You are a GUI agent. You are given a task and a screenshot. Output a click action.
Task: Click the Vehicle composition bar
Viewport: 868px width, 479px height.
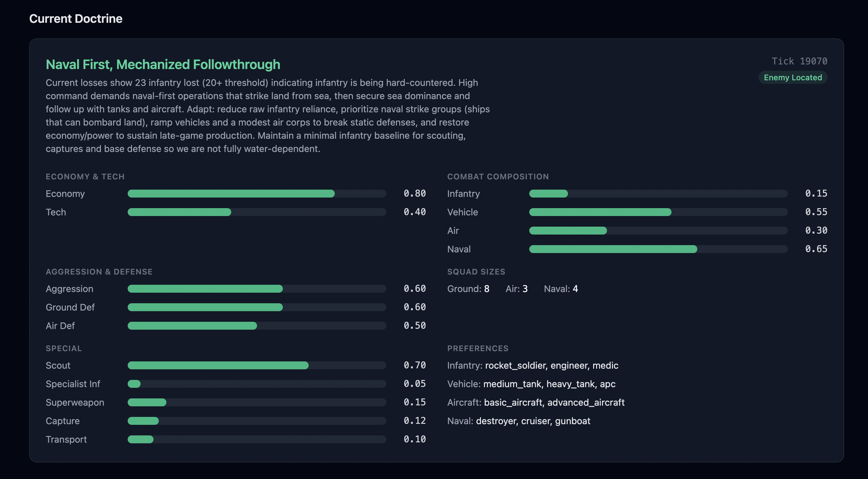[x=658, y=212]
